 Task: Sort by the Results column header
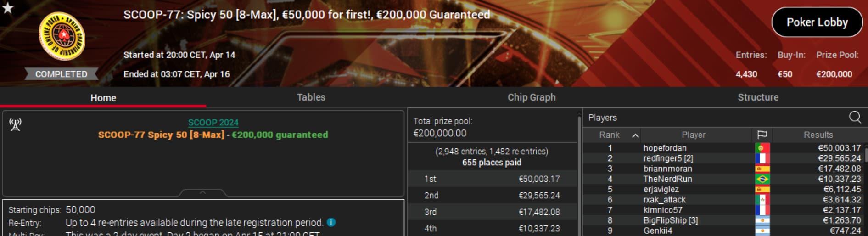(x=818, y=135)
